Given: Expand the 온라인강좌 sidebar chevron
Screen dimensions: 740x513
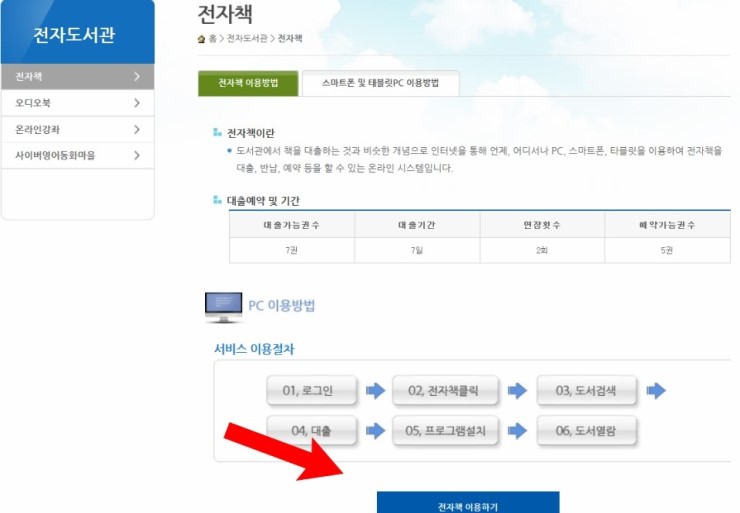Looking at the screenshot, I should click(137, 129).
